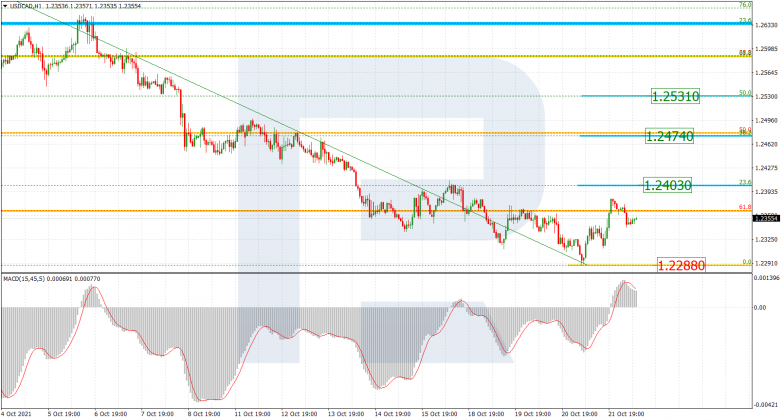The height and width of the screenshot is (420, 782).
Task: Click 1.24620 on the price axis
Action: 767,144
